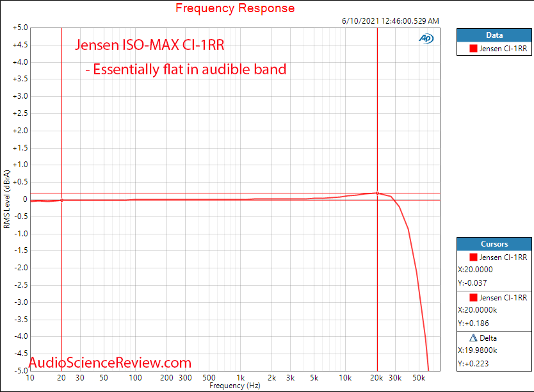The image size is (534, 392).
Task: Click the cursor marker at 20 Hz on curve
Action: click(x=61, y=200)
